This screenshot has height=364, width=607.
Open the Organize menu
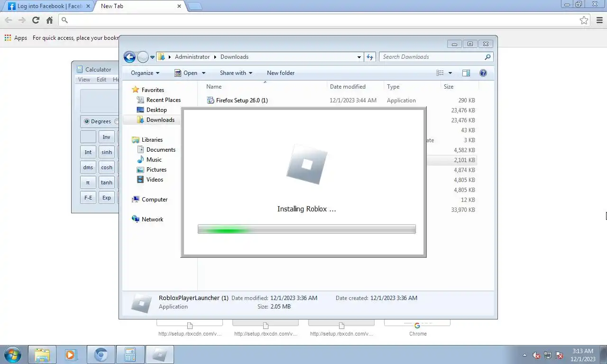tap(145, 73)
